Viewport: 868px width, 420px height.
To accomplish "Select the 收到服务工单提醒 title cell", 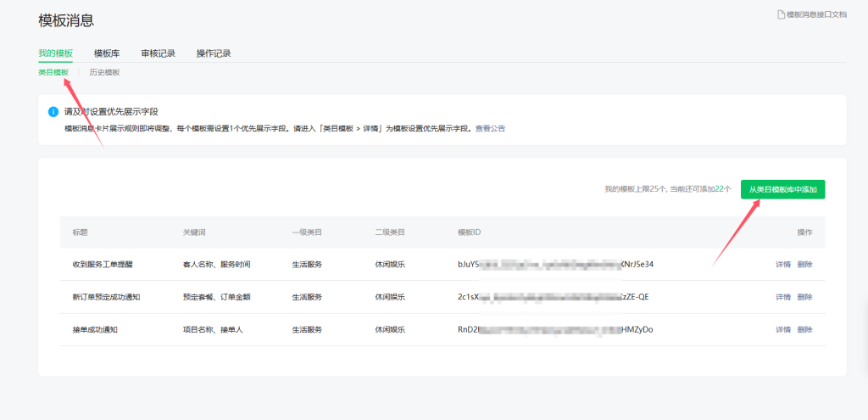I will coord(103,264).
